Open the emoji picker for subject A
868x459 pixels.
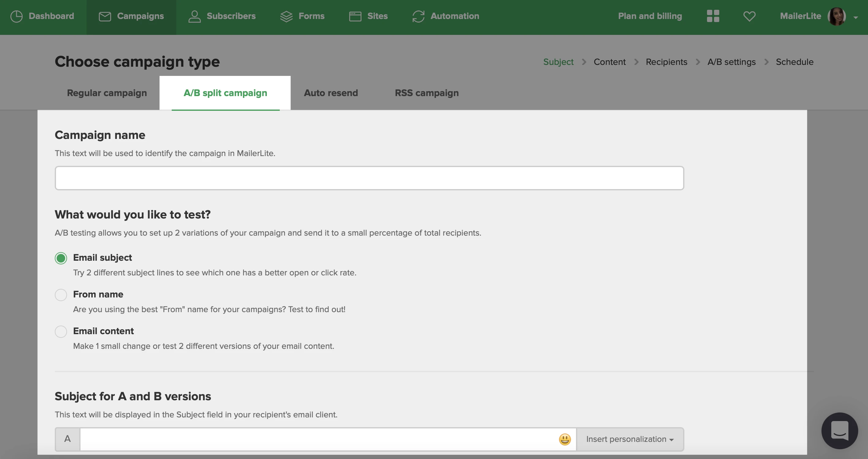click(565, 439)
